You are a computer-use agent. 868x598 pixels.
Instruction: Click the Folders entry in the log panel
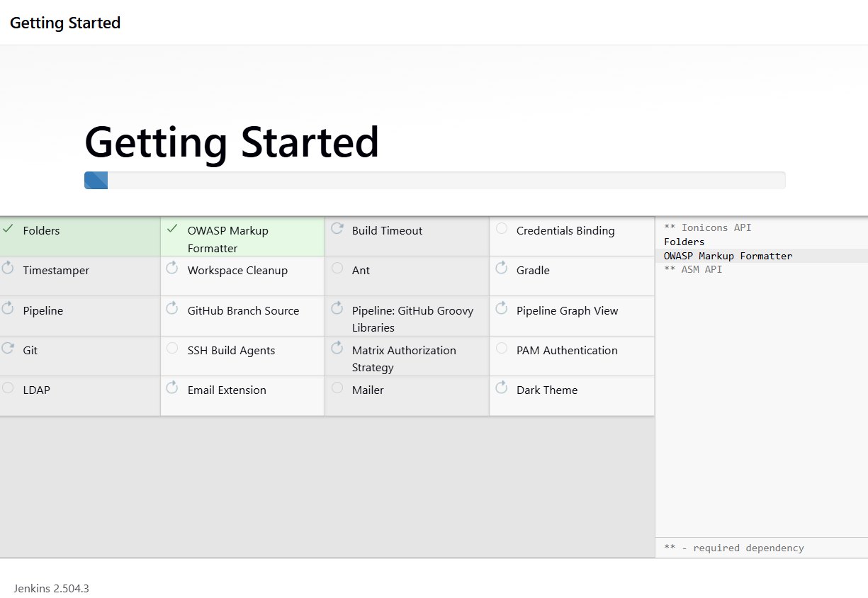tap(684, 242)
